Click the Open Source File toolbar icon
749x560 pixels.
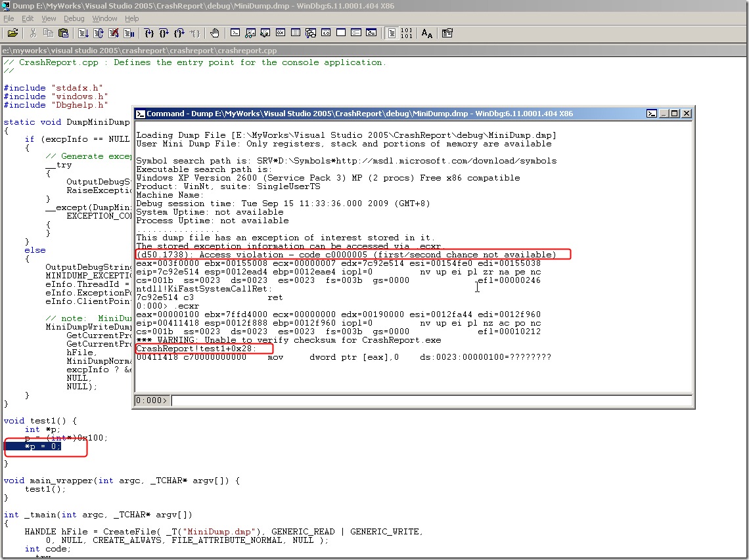[x=13, y=33]
